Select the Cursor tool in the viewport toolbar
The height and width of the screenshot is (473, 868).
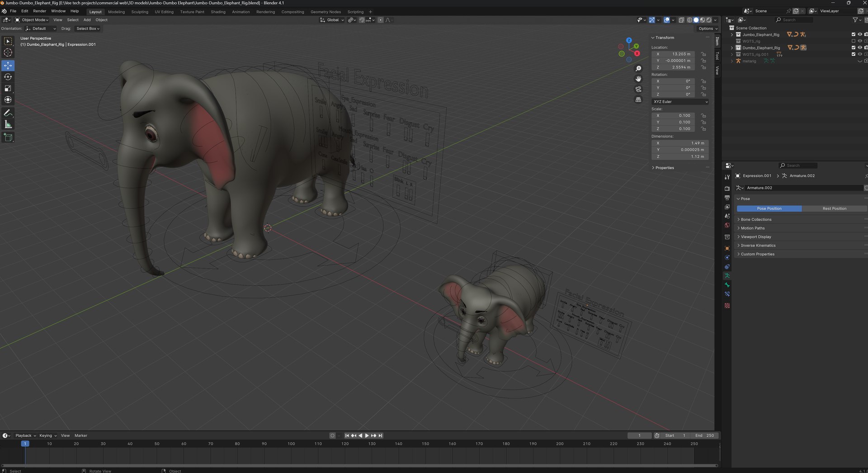tap(8, 53)
